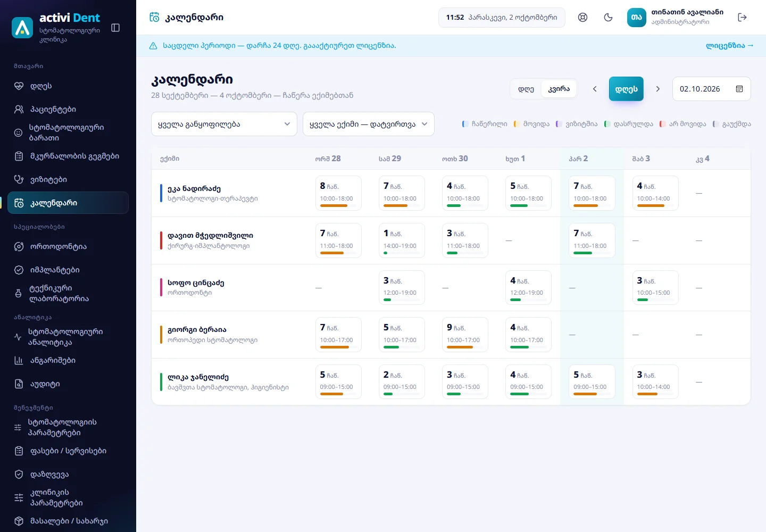This screenshot has height=532, width=766.
Task: Select კალენდარი sidebar item
Action: tap(68, 203)
